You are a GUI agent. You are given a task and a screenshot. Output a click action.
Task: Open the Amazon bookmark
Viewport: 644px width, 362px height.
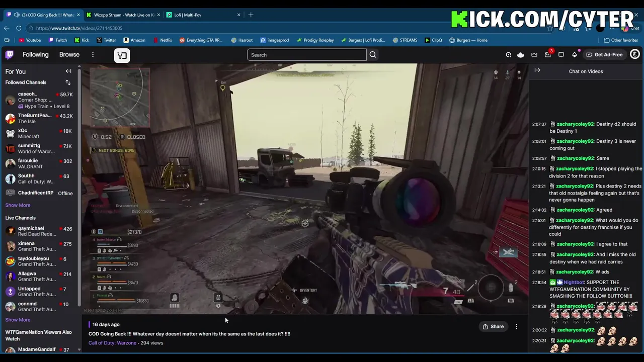coord(134,40)
